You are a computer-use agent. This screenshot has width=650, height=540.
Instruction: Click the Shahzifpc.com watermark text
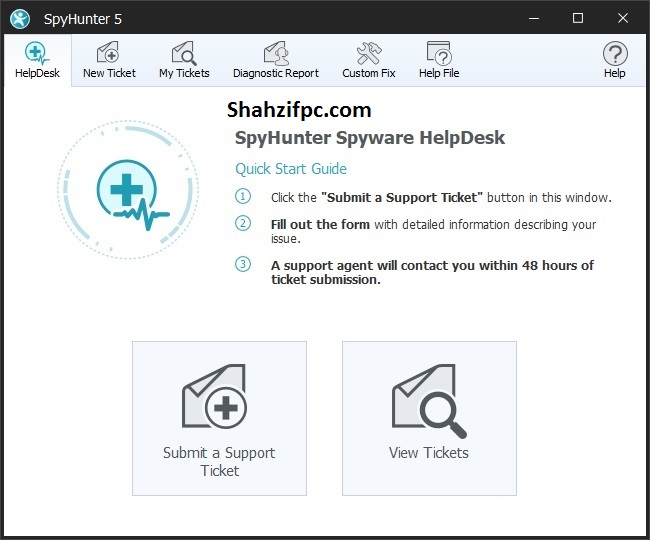[298, 110]
